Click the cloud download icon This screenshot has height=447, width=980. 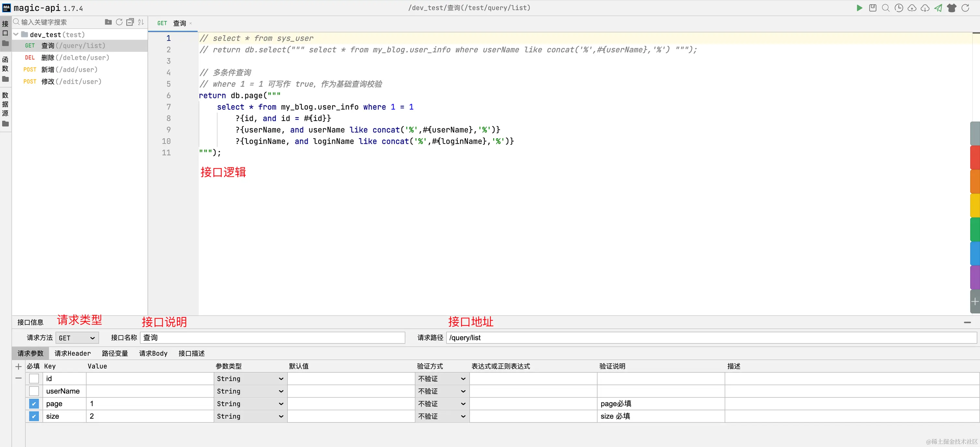tap(925, 8)
